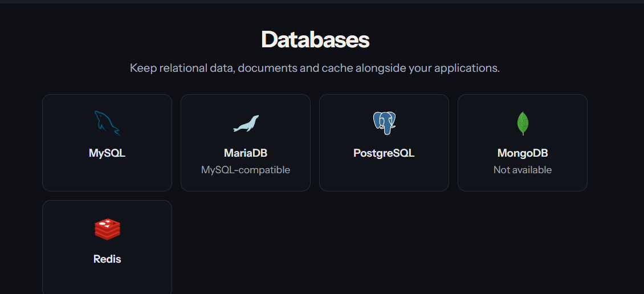644x294 pixels.
Task: Open the Redis database card
Action: 107,247
